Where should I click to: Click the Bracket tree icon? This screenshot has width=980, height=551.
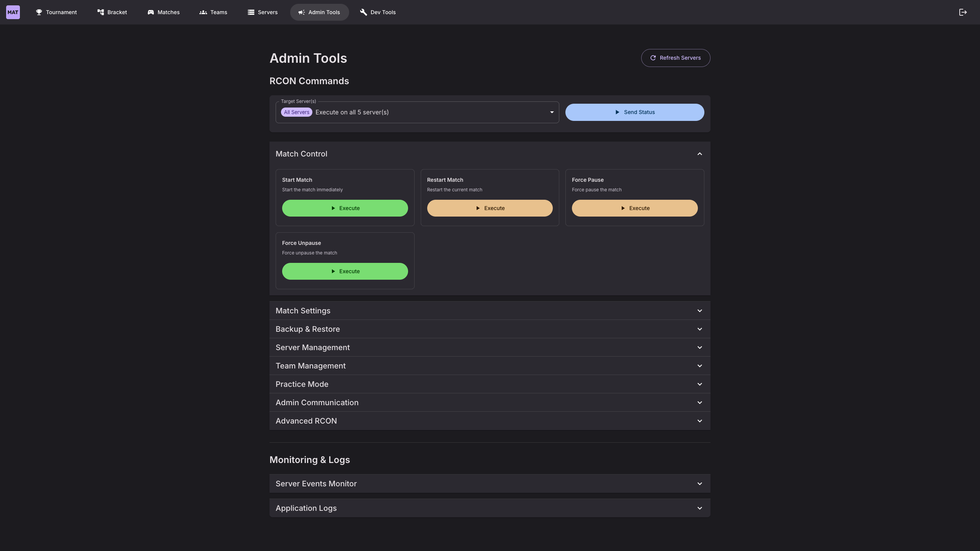pyautogui.click(x=101, y=12)
